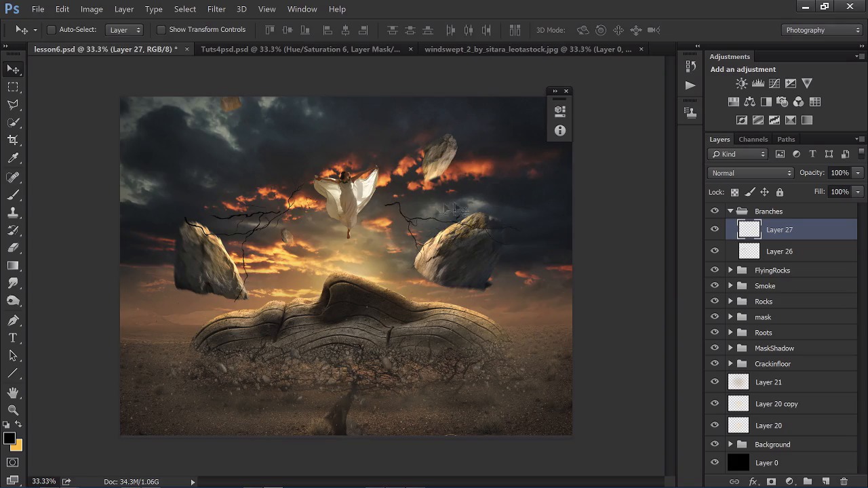Hide the Layer 21 visibility eye
The image size is (868, 488).
714,382
